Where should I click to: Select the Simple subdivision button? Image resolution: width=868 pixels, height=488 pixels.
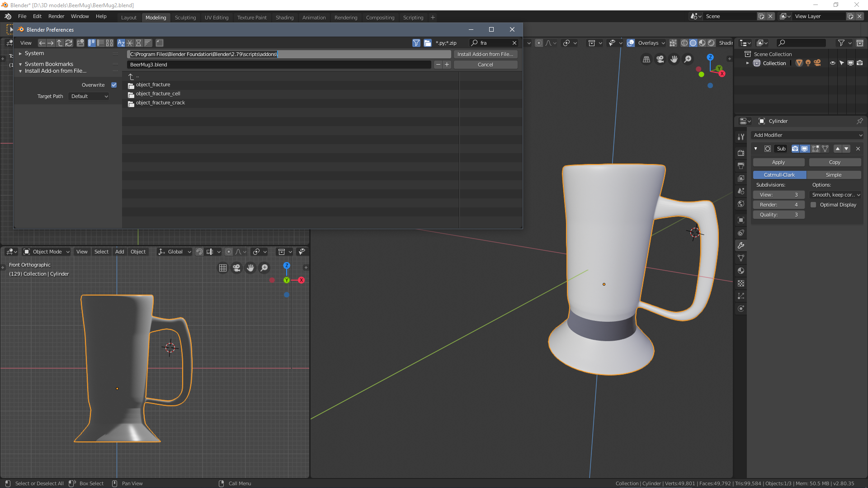click(834, 174)
